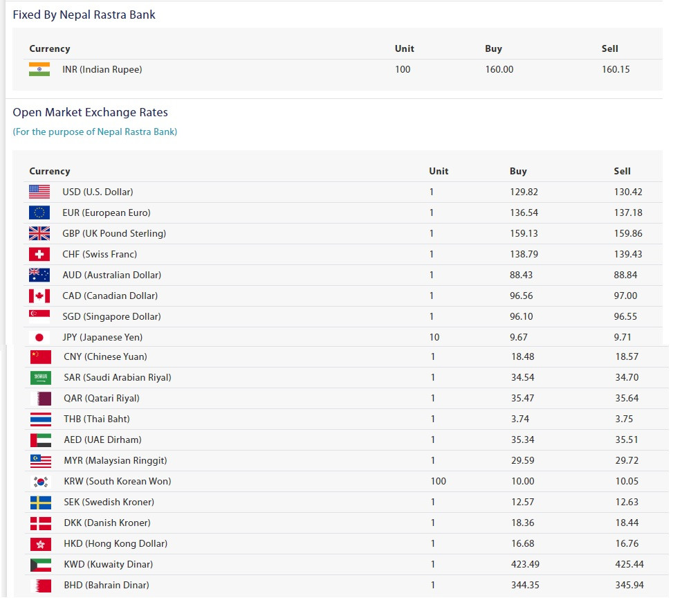Screen dimensions: 682x616
Task: Select the European Union flag icon
Action: pyautogui.click(x=39, y=212)
